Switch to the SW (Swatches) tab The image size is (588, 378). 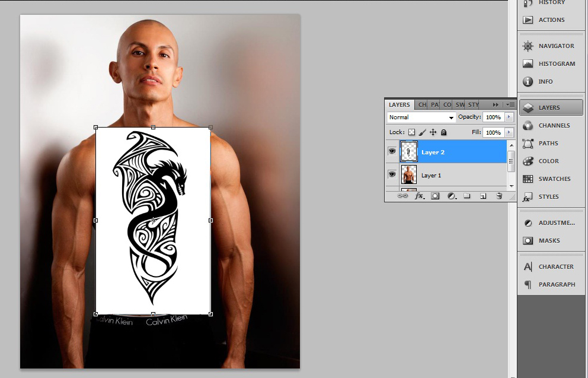[x=460, y=104]
